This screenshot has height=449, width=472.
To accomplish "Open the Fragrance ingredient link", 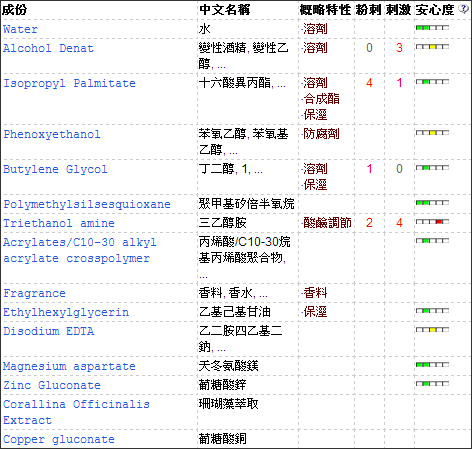I will coord(34,293).
